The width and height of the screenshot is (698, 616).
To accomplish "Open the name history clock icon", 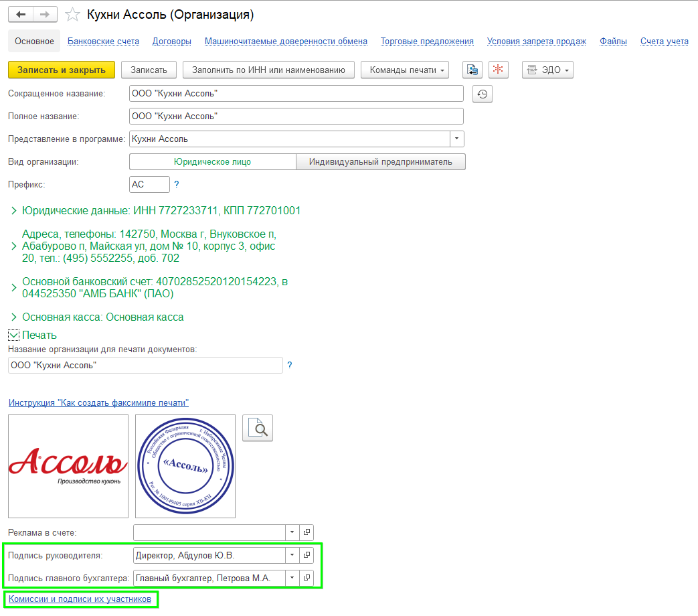I will [482, 94].
